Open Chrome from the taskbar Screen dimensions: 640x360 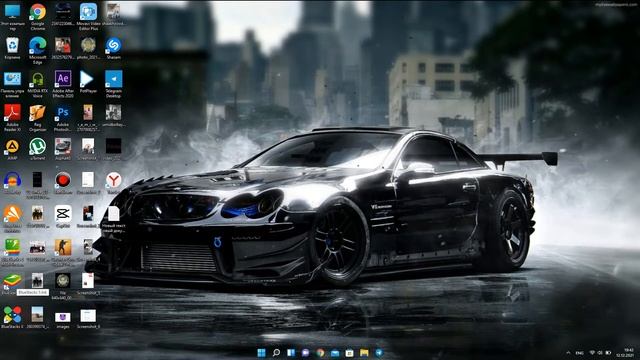tap(320, 353)
